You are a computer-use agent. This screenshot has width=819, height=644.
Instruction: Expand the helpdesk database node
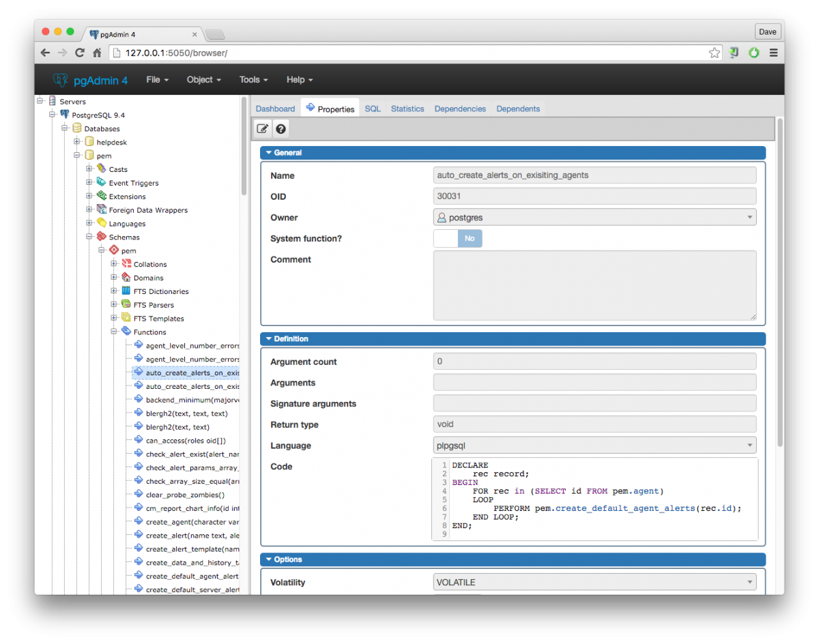pos(77,142)
